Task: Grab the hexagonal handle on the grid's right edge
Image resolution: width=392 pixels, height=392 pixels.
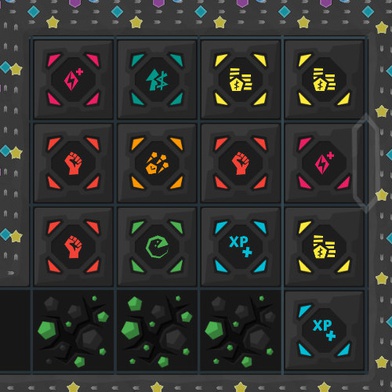Action: point(366,163)
